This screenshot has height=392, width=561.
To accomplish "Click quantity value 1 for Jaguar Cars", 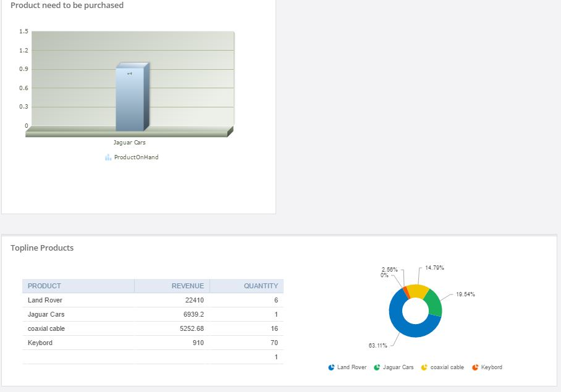I will click(x=276, y=314).
